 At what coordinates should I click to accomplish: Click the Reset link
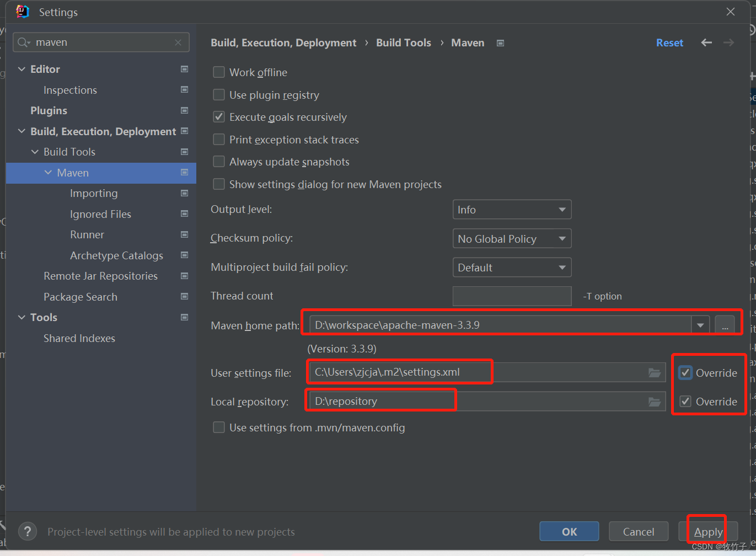669,42
